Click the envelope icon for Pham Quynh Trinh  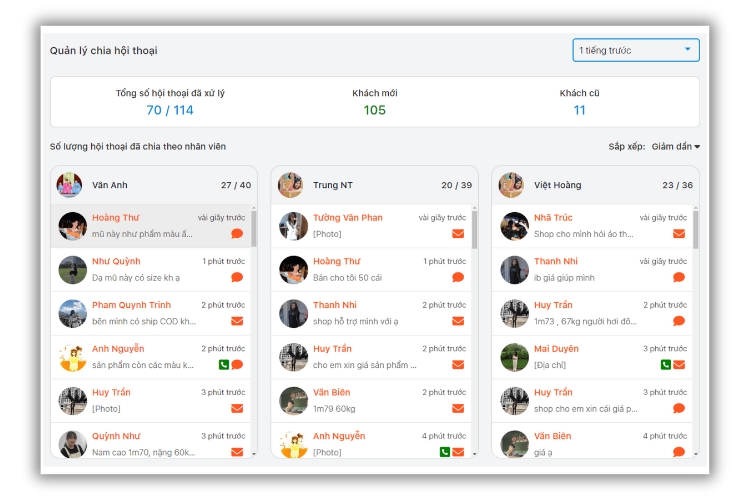237,321
